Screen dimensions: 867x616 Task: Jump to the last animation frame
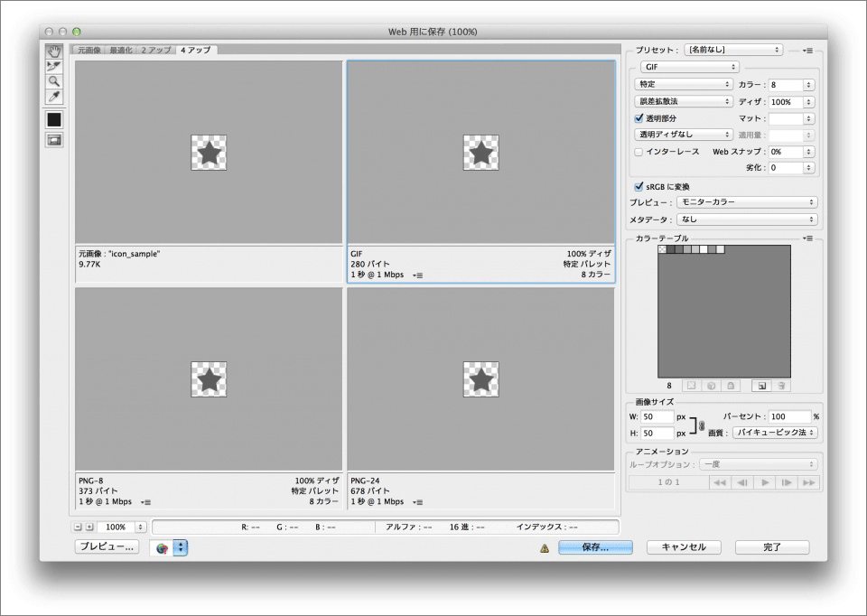pyautogui.click(x=808, y=482)
